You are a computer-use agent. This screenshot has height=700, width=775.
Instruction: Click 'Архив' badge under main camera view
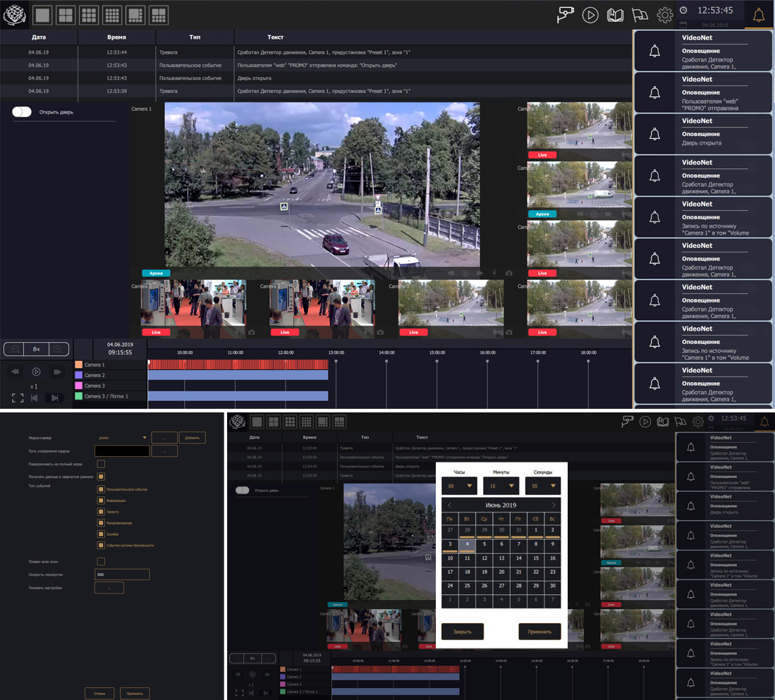[x=156, y=274]
